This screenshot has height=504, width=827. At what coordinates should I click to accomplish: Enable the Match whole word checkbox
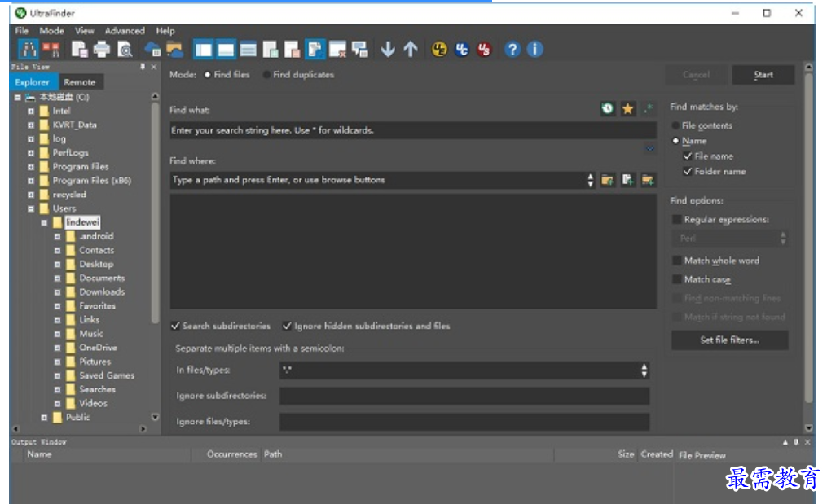677,261
